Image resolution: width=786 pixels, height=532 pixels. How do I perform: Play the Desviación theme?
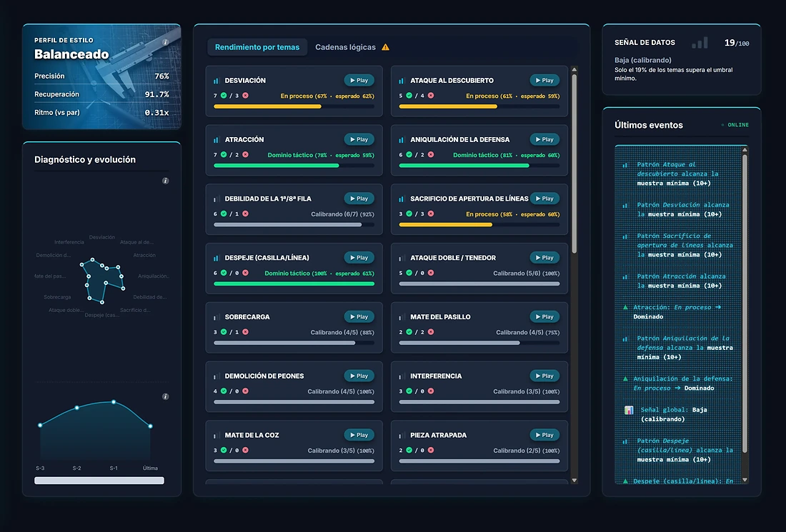pos(359,80)
